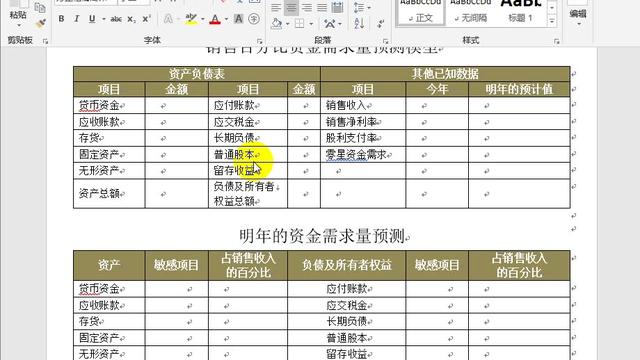The image size is (640, 360).
Task: Click the 今年 value cell for 销售收入
Action: 437,106
